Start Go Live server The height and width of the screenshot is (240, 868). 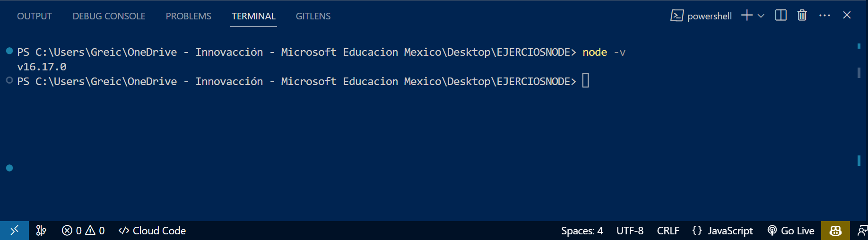pos(791,231)
